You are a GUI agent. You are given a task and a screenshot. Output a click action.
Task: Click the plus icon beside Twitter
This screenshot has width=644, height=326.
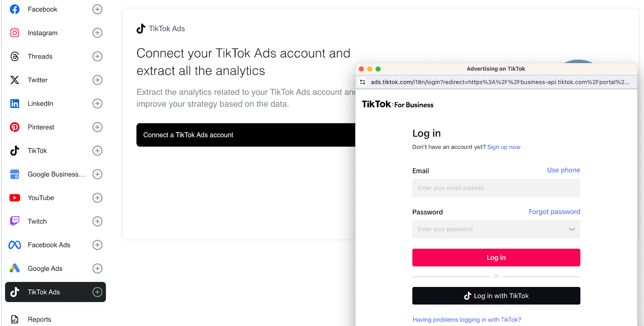[x=97, y=80]
